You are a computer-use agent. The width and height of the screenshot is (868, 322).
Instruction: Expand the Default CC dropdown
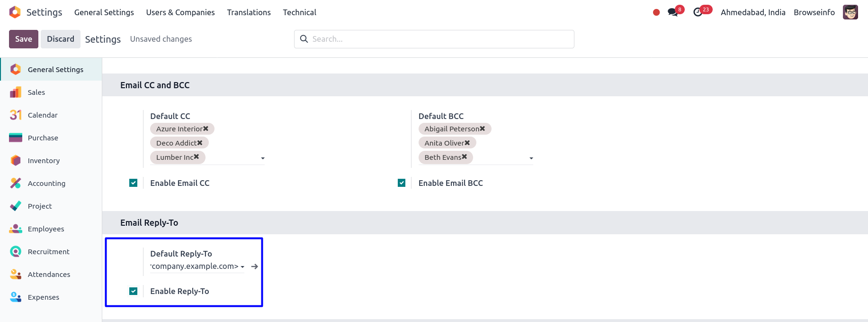coord(263,158)
